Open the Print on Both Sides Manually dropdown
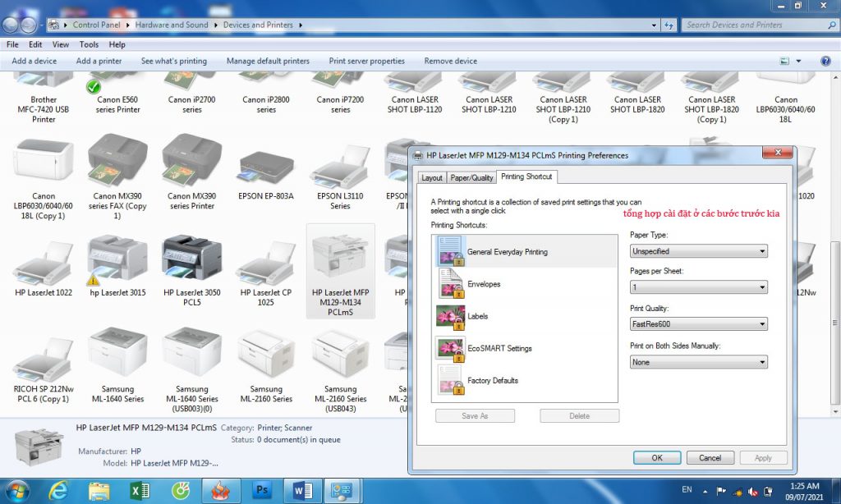The width and height of the screenshot is (841, 504). (698, 362)
